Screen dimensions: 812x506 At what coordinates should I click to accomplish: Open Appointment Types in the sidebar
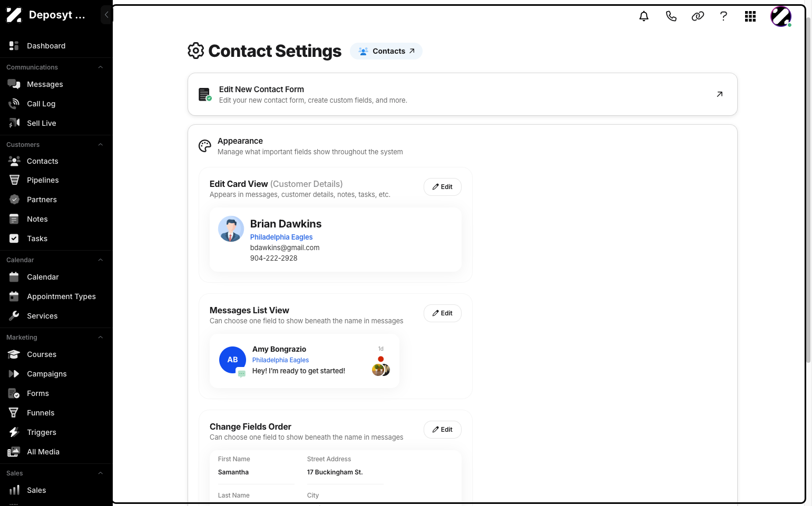[x=56, y=296]
